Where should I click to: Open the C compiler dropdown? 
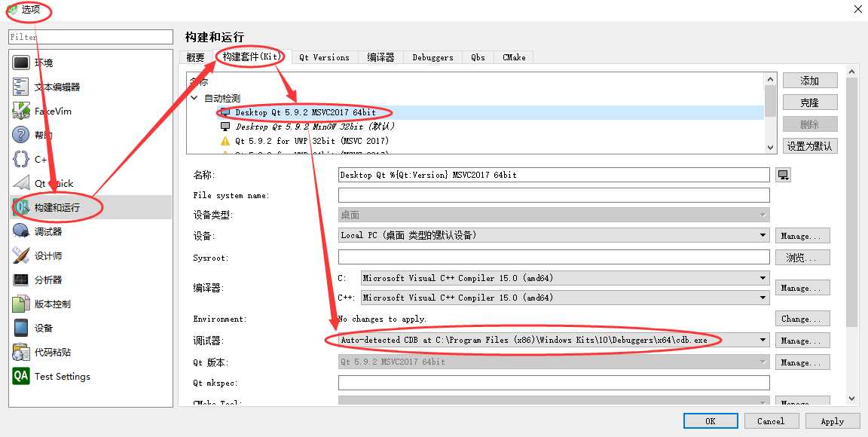point(565,278)
